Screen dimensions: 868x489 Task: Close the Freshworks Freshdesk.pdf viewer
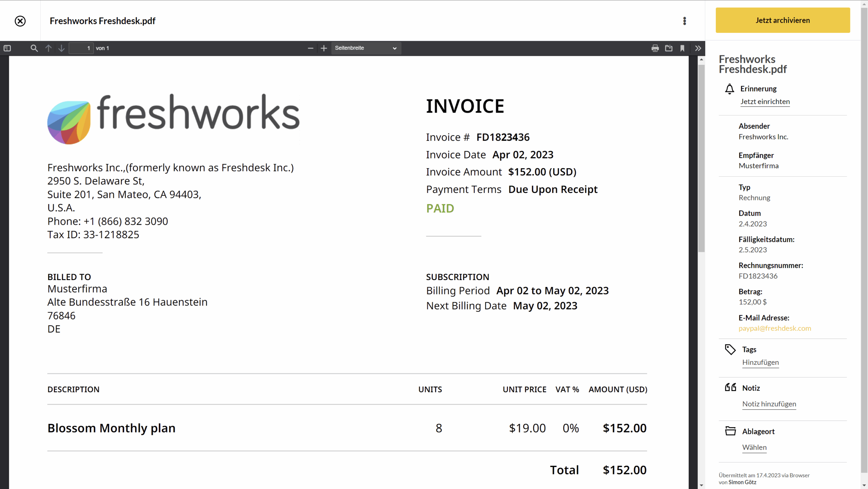point(20,21)
